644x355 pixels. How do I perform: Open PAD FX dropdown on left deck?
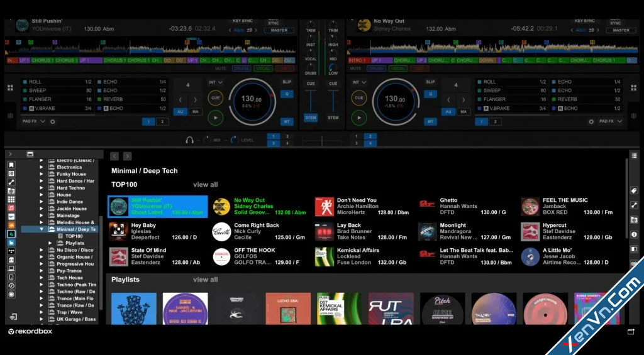coord(34,121)
